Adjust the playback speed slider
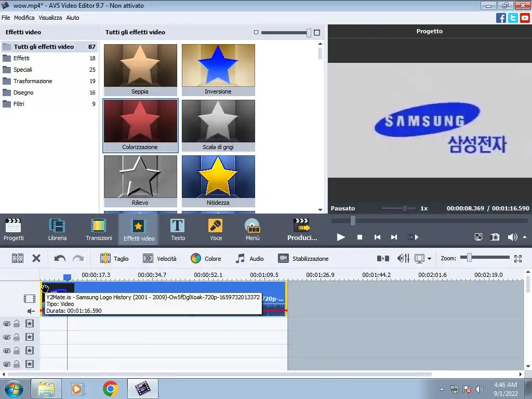 405,208
